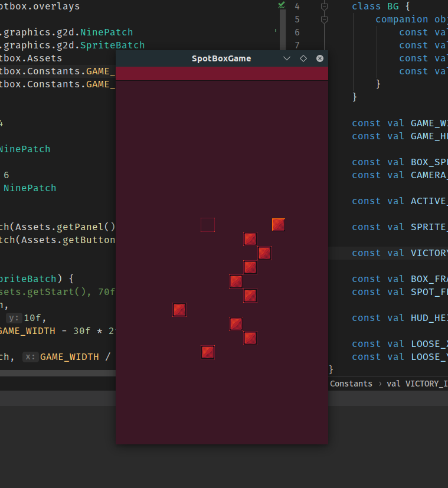Screen dimensions: 448x488
Task: Minimize the SpotBoxGame window with the chevron
Action: click(x=287, y=58)
